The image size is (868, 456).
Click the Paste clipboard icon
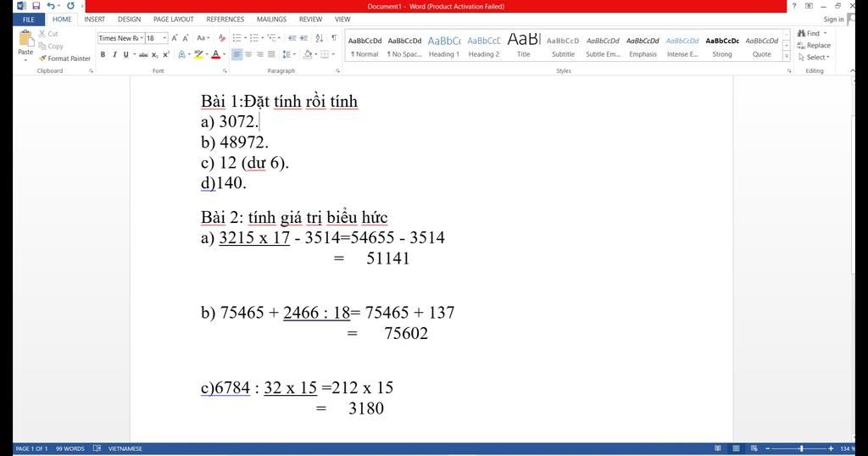[x=25, y=39]
